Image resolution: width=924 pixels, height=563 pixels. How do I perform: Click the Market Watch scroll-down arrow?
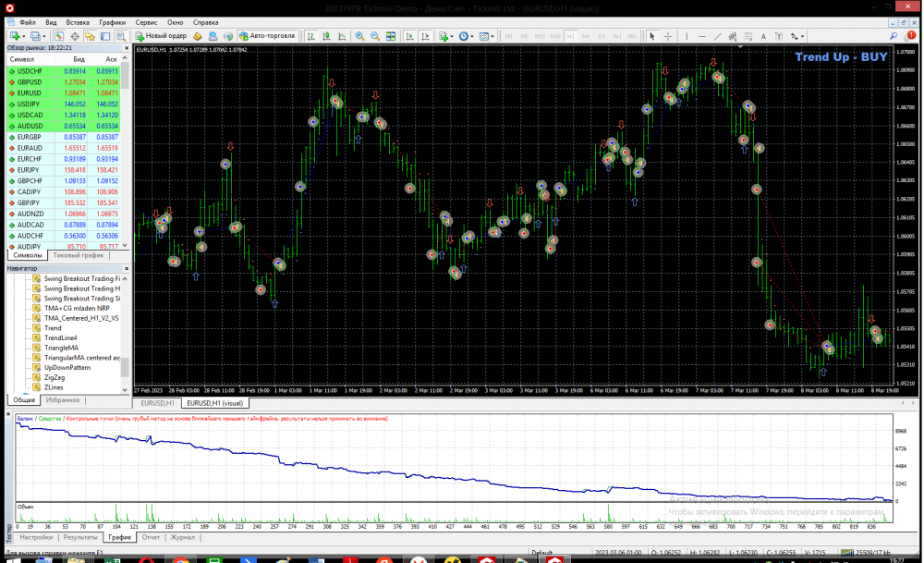[125, 245]
